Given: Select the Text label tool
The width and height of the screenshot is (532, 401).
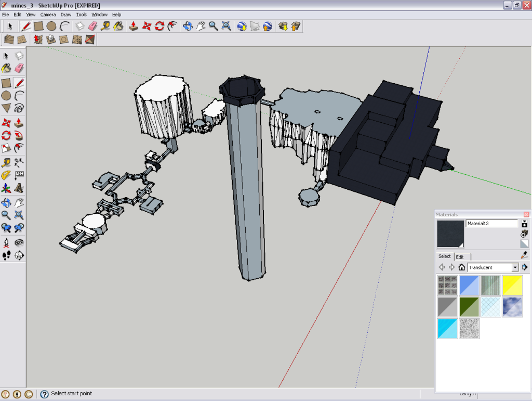Looking at the screenshot, I should pos(19,175).
